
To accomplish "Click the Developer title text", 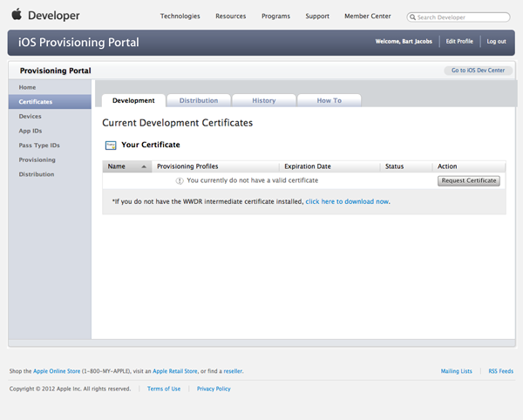I will coord(54,16).
